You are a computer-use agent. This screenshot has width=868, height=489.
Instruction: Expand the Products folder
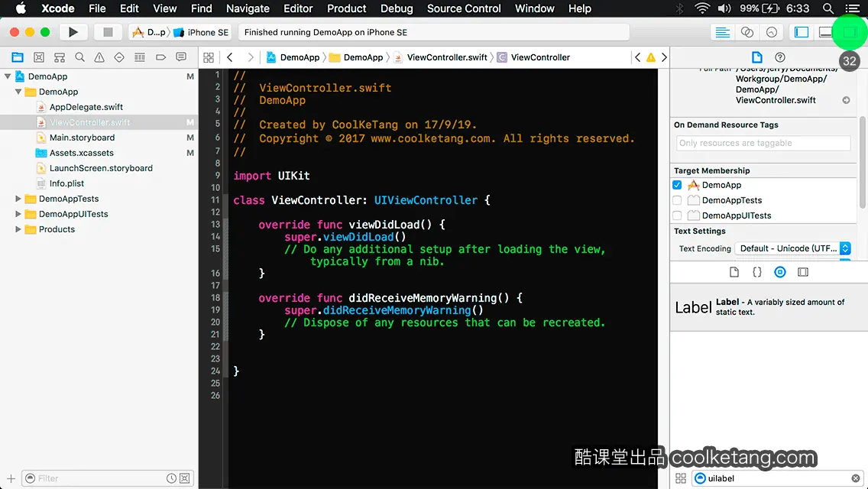point(18,229)
